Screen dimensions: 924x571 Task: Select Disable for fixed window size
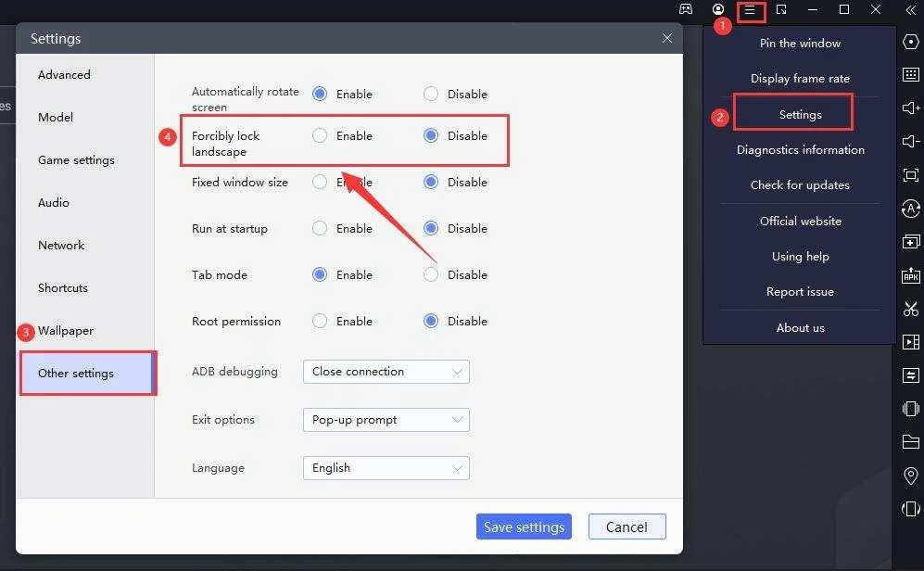click(x=431, y=182)
